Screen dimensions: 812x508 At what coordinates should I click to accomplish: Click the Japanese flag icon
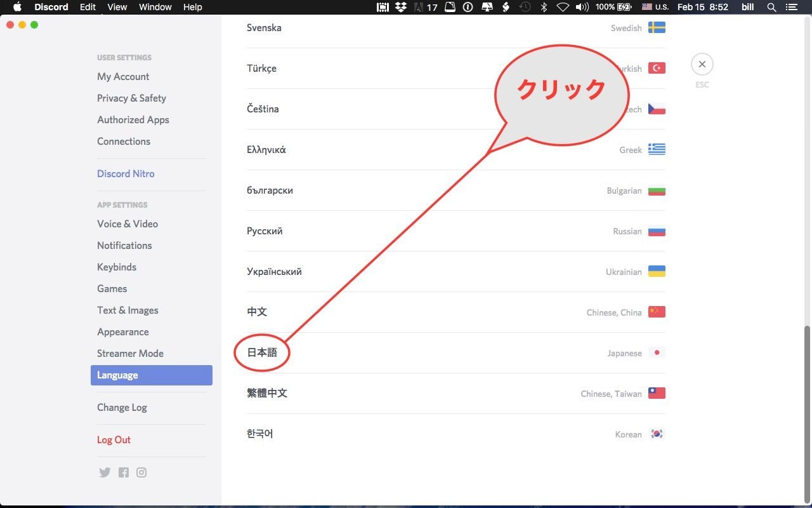point(657,353)
